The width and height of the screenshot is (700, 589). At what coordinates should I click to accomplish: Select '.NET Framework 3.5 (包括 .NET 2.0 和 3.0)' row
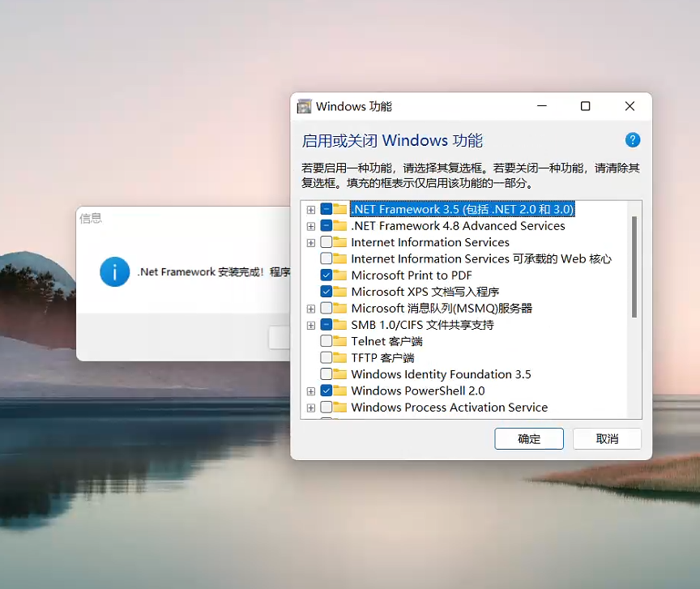(x=463, y=209)
